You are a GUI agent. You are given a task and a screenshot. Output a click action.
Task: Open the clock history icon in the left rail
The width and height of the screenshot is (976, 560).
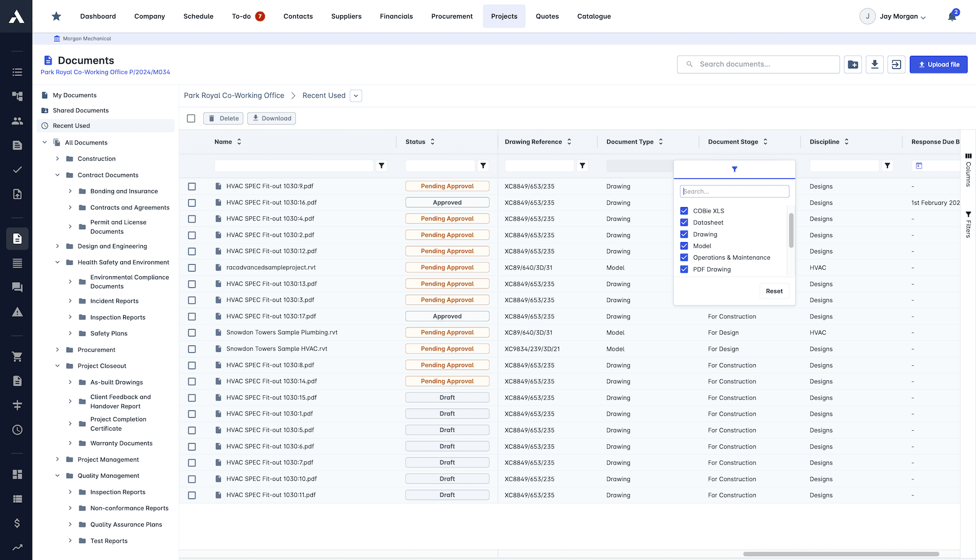coord(16,430)
